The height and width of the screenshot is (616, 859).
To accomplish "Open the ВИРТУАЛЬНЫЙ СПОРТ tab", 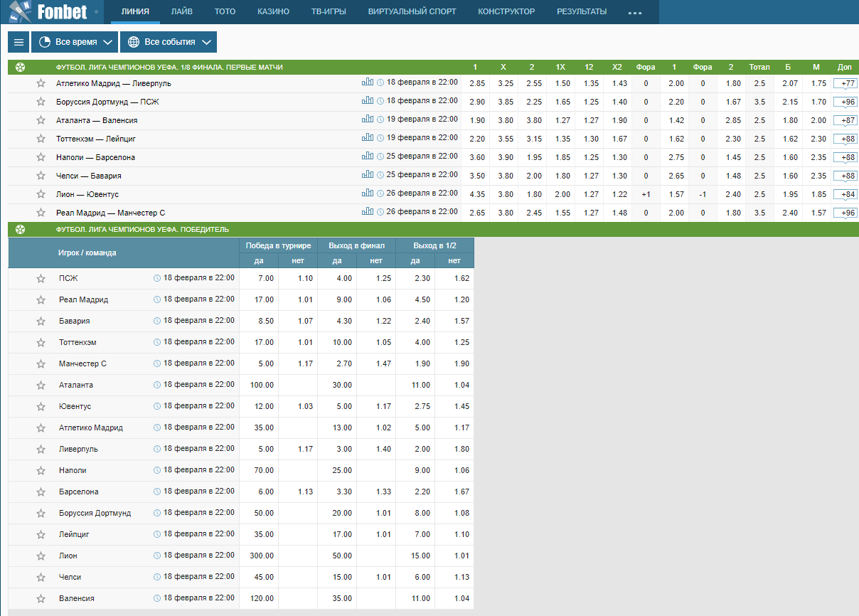I will [412, 11].
